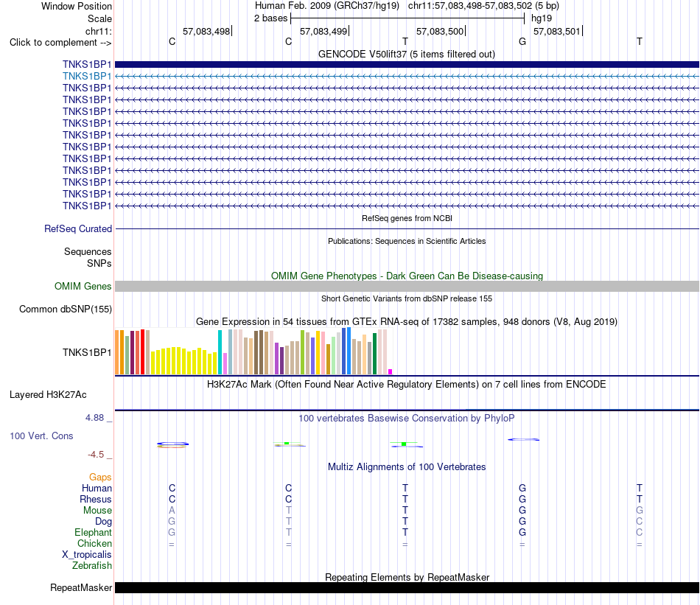Click the 'Common dbSNP(155)' track label
Image resolution: width=700 pixels, height=605 pixels.
65,309
